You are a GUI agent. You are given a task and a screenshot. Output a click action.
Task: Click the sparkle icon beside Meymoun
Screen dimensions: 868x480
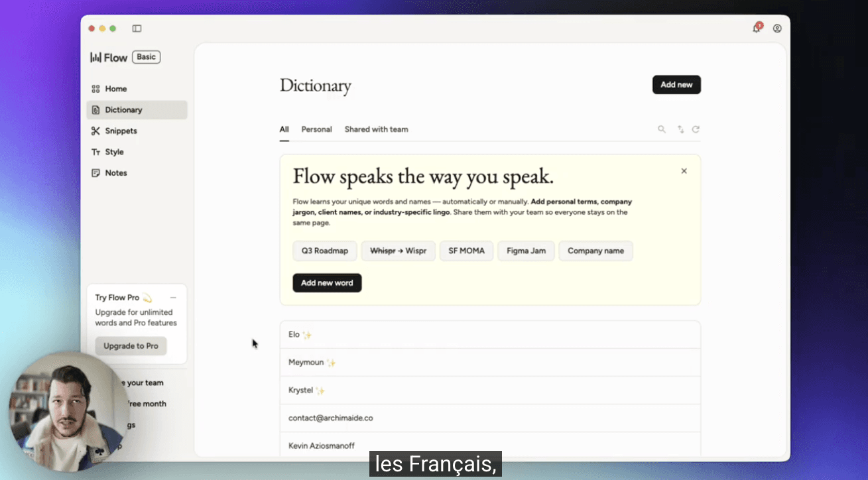pyautogui.click(x=332, y=363)
